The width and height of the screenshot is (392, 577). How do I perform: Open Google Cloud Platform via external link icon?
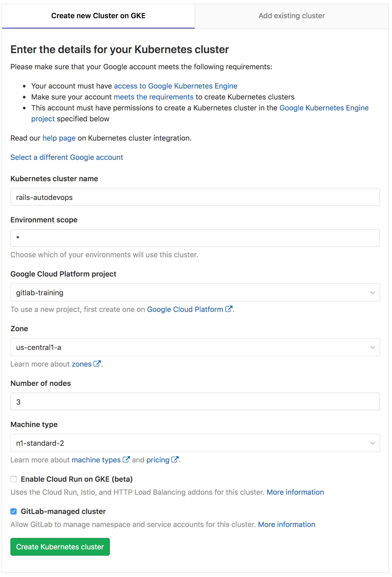(229, 309)
